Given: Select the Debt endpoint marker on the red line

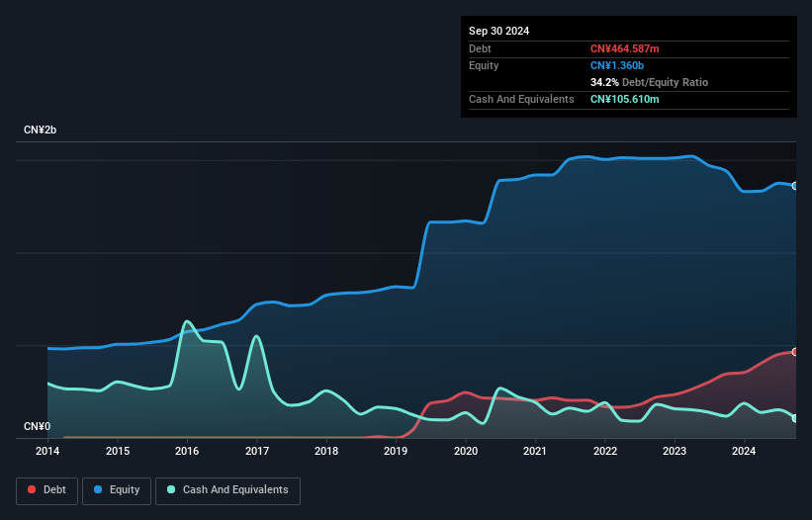Looking at the screenshot, I should [x=795, y=352].
